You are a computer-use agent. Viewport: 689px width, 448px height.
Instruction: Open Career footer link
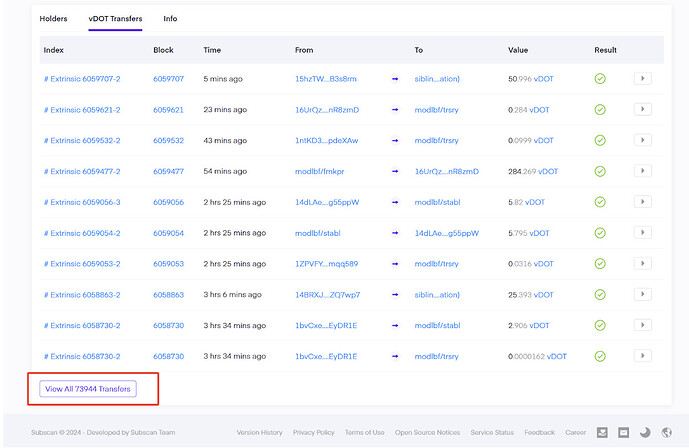[576, 433]
